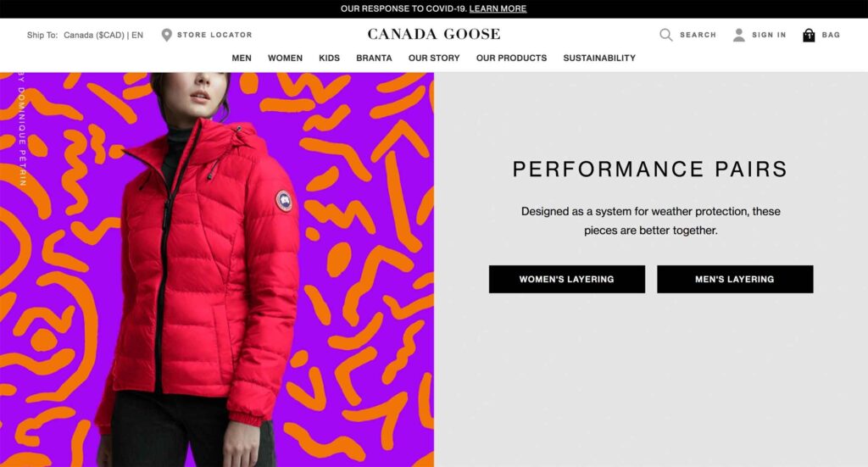Follow the COVID-19 Learn More link
Image resolution: width=868 pixels, height=467 pixels.
pos(498,8)
